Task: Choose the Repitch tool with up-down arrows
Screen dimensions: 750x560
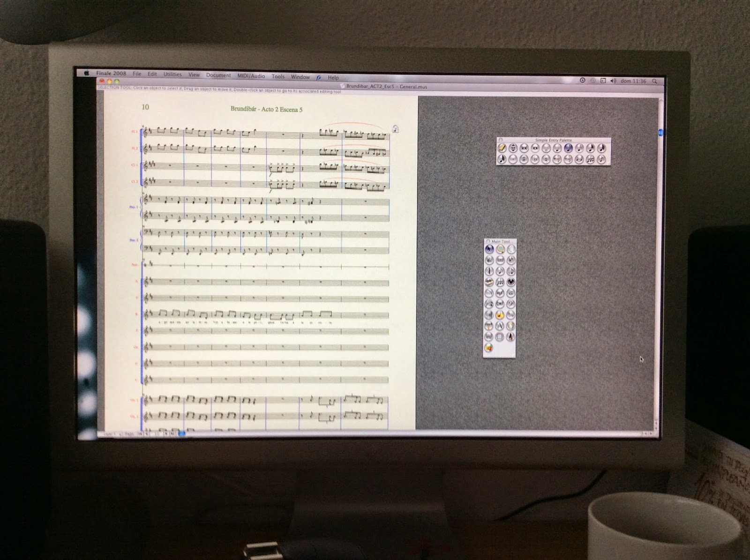Action: point(513,148)
